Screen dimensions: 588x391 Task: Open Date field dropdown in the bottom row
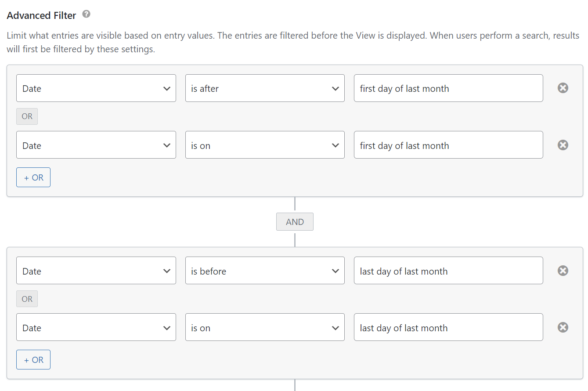(96, 327)
